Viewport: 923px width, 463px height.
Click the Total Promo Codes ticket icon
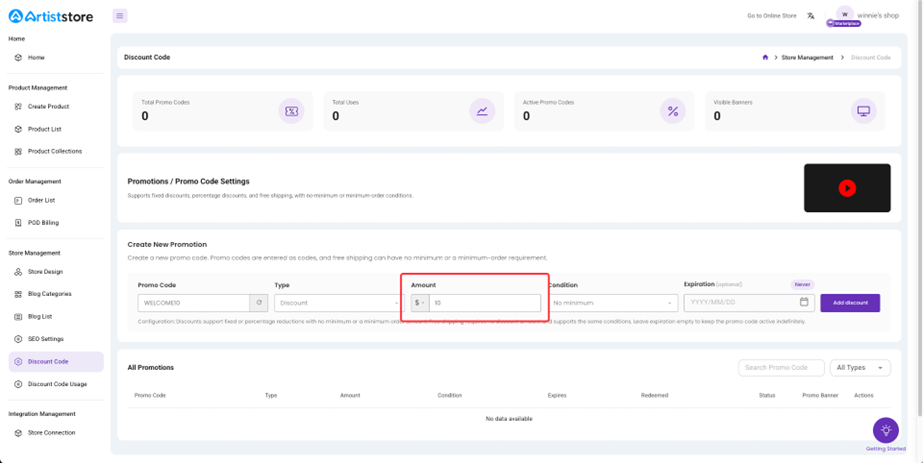[x=291, y=111]
